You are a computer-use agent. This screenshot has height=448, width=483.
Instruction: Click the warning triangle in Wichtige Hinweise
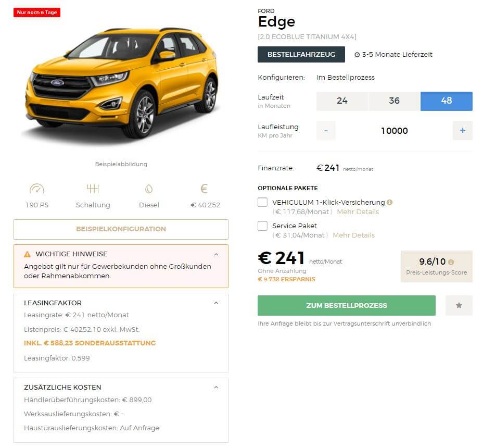(28, 254)
